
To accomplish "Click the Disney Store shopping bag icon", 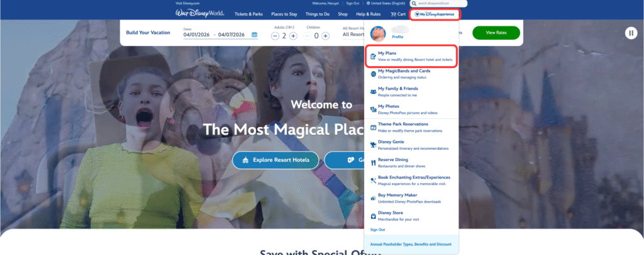I will click(x=373, y=215).
